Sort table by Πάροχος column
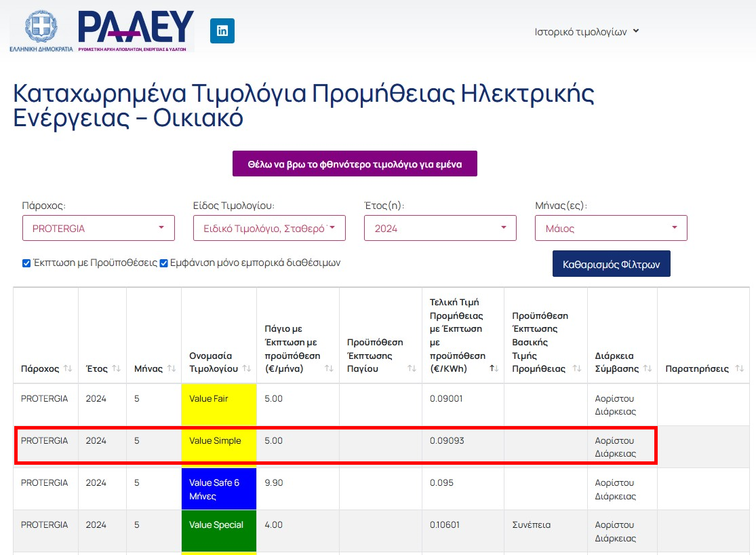 (68, 368)
